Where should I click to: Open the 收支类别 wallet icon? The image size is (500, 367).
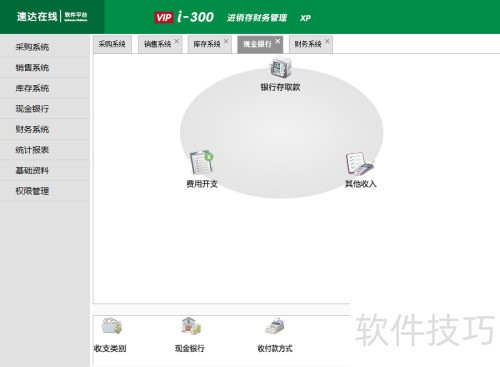(x=112, y=326)
